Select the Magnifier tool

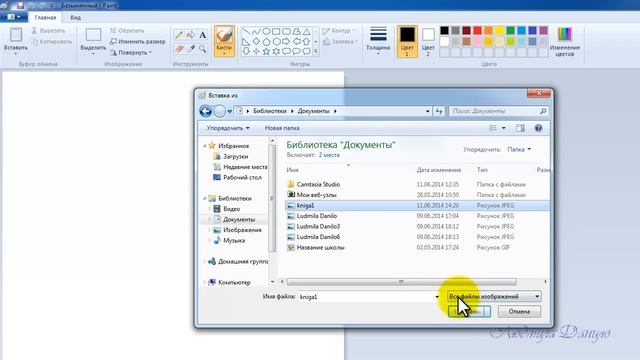[x=202, y=49]
